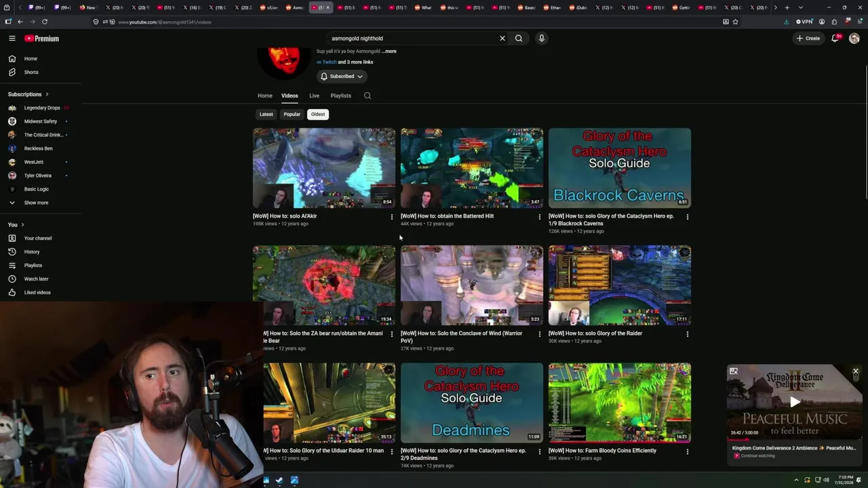Select the channel Videos tab
The width and height of the screenshot is (868, 488).
(290, 96)
